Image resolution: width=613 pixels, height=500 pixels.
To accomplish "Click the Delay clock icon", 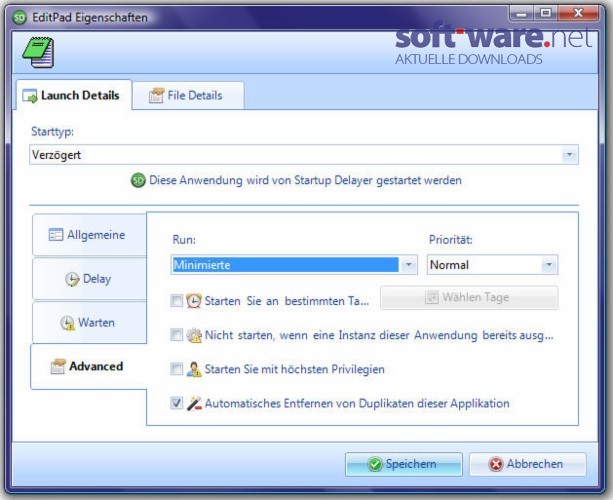I will pos(72,279).
